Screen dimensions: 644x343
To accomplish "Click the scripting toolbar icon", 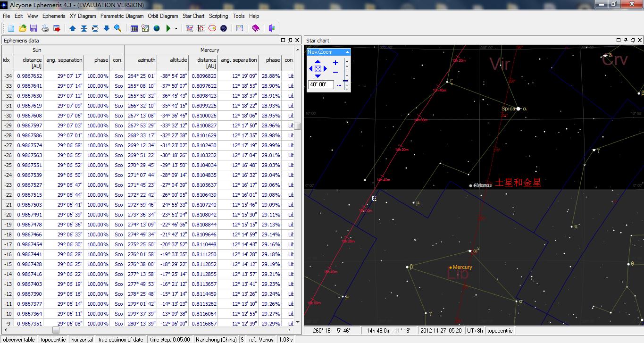I will [240, 28].
